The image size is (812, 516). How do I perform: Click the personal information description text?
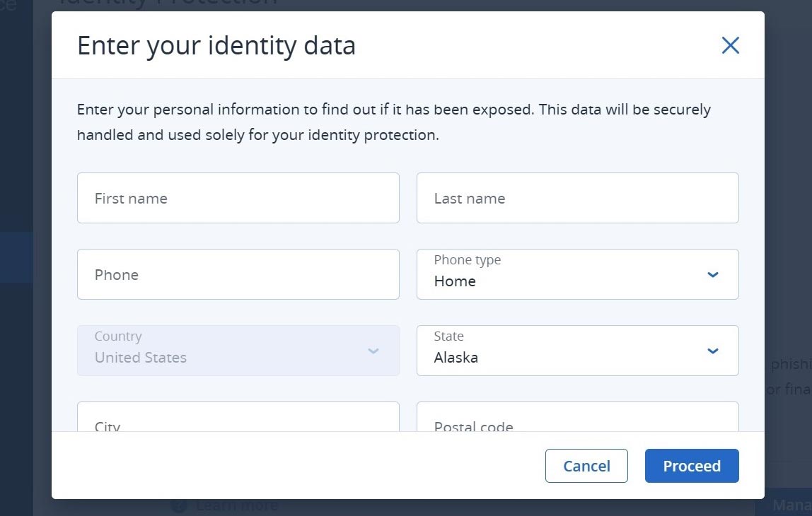[x=393, y=122]
